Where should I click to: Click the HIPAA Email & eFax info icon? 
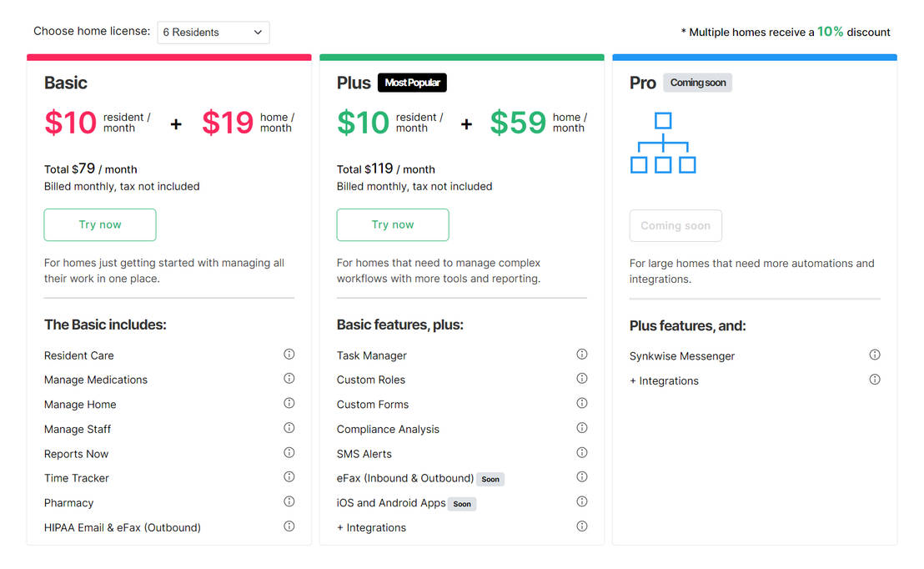tap(289, 526)
